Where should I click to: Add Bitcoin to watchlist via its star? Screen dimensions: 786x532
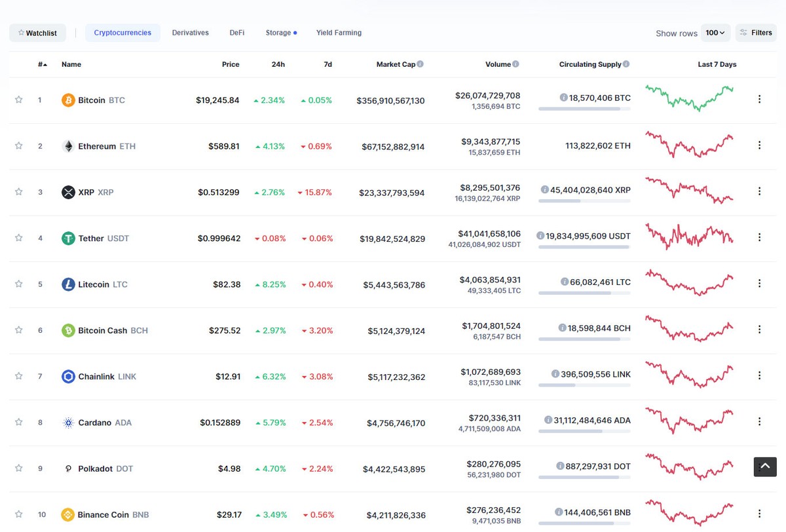[19, 100]
